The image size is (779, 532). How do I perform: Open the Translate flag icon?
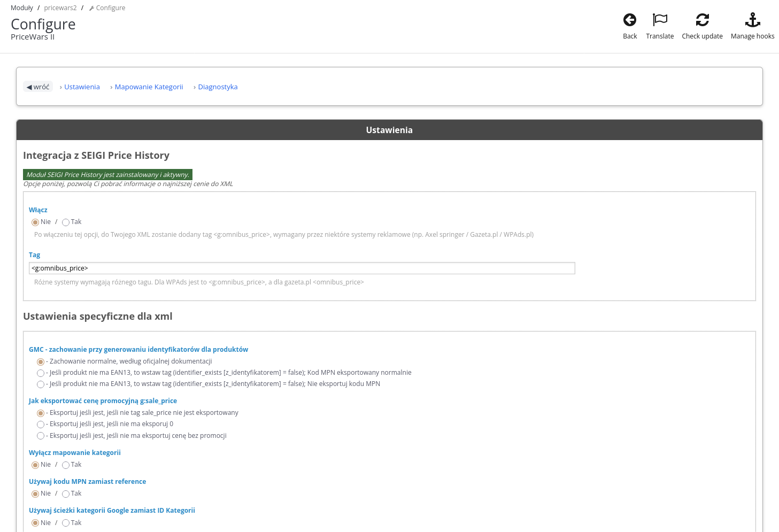pos(659,20)
